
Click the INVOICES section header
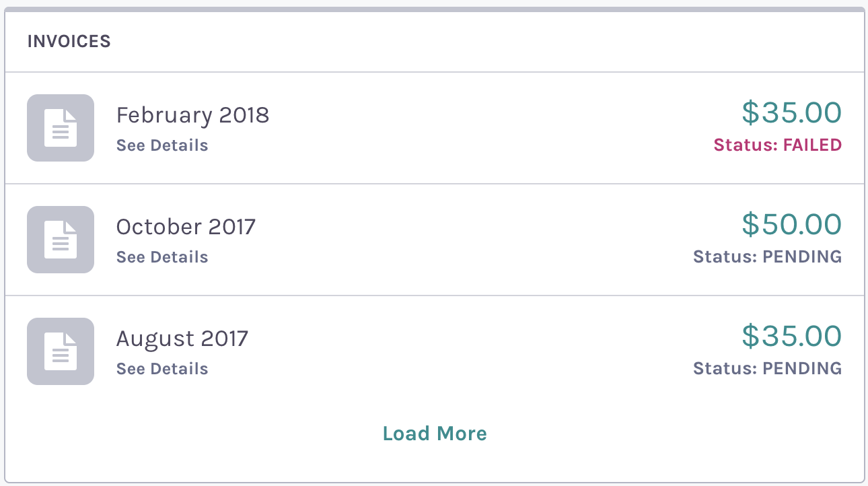tap(69, 41)
